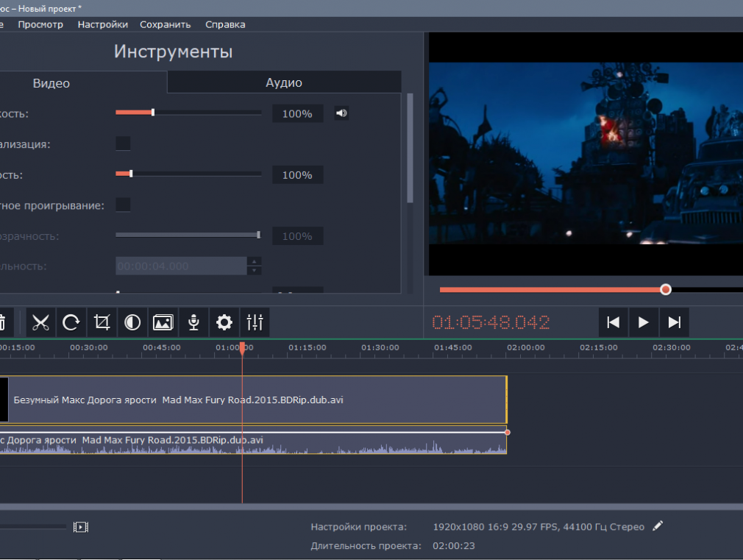Click the duration 00:00:04.000 field
The width and height of the screenshot is (743, 560).
(181, 266)
